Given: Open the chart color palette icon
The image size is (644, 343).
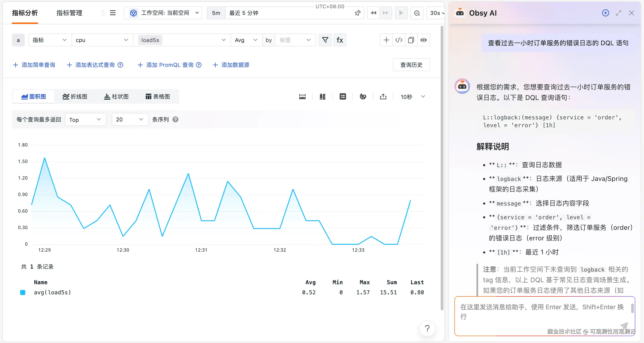Looking at the screenshot, I should point(363,97).
